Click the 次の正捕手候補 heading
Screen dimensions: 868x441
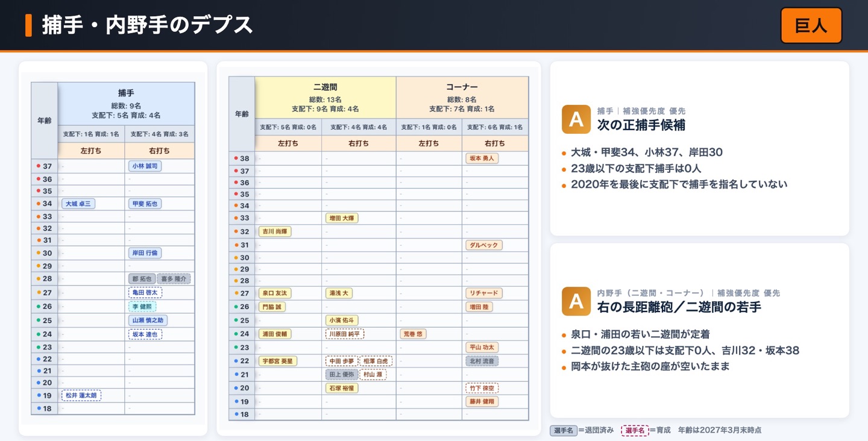pos(641,125)
